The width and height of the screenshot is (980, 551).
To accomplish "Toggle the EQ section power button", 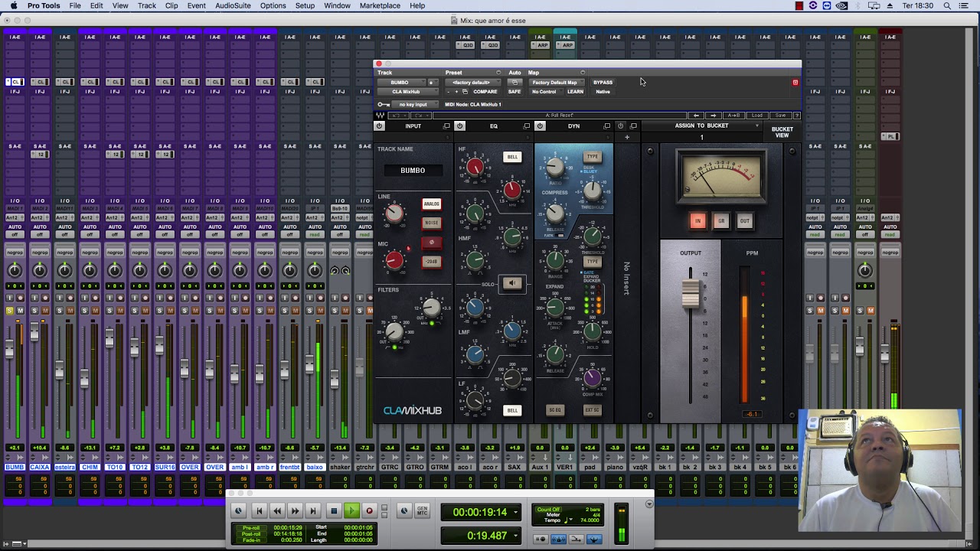I will [x=459, y=126].
